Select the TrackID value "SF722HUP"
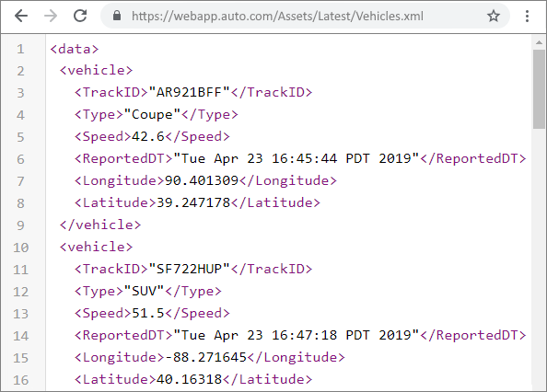This screenshot has width=547, height=392. tap(189, 269)
